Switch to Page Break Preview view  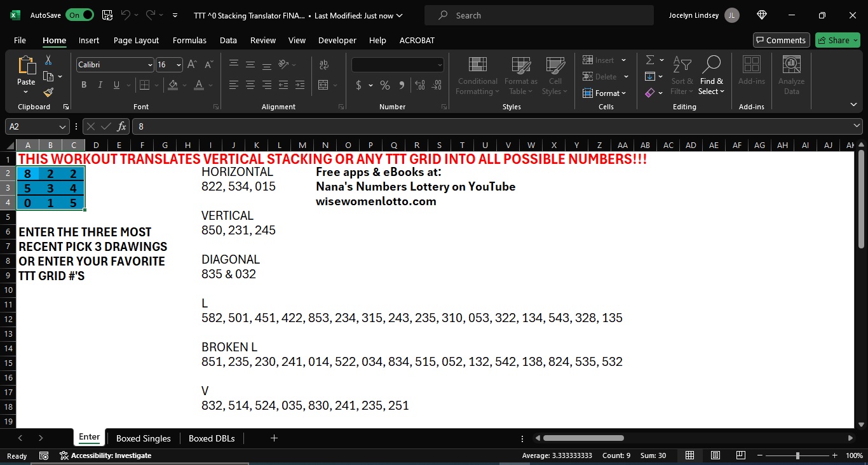coord(741,455)
